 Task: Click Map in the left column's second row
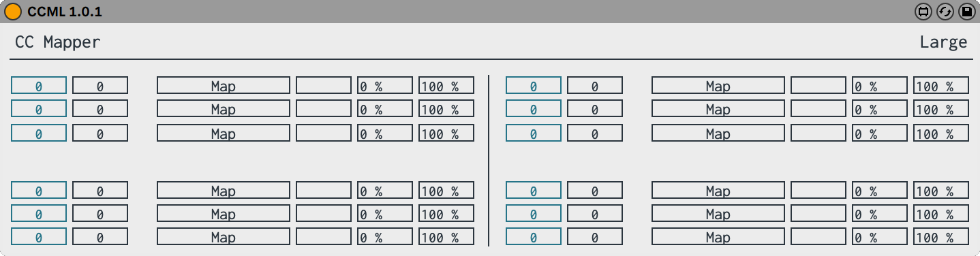pos(224,108)
